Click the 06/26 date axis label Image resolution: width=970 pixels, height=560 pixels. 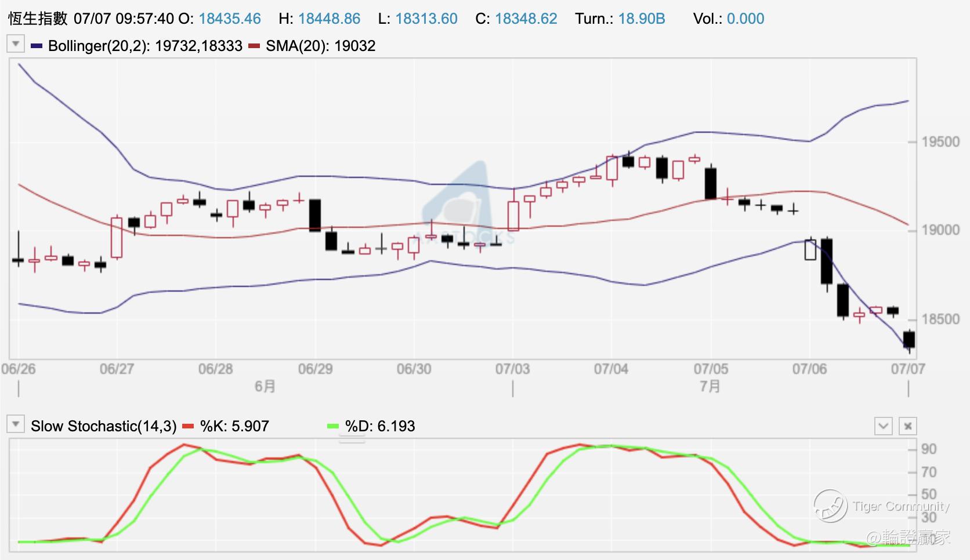(19, 369)
